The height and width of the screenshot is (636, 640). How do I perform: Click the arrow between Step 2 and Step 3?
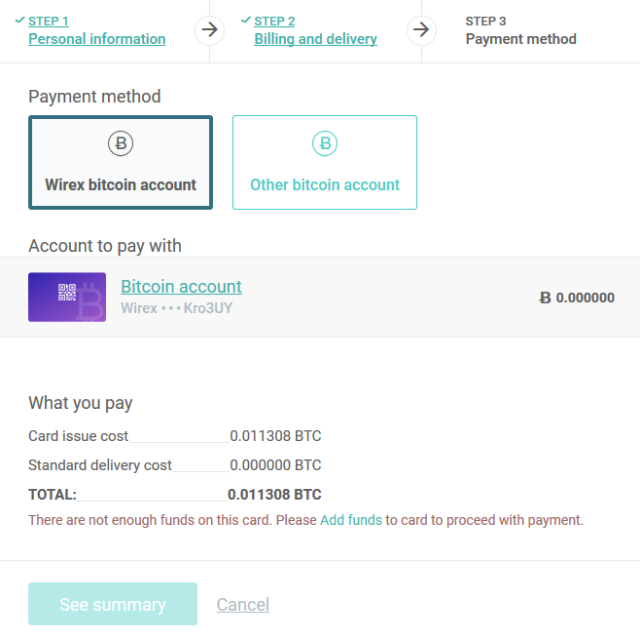click(x=421, y=29)
